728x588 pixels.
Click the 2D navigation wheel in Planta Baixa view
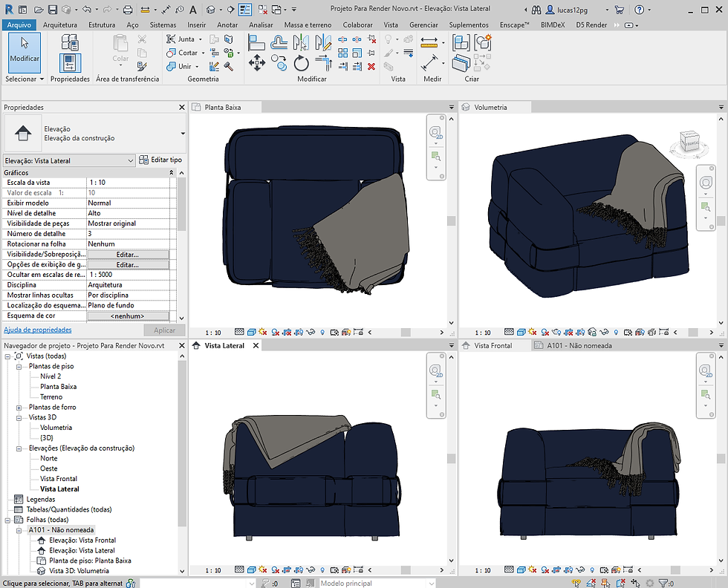pyautogui.click(x=435, y=132)
